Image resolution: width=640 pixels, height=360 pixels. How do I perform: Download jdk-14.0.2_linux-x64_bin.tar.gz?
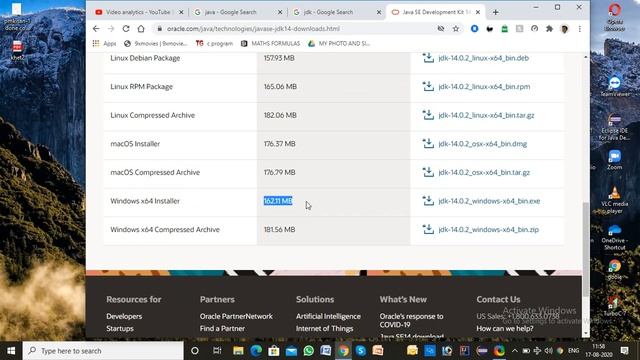click(x=486, y=115)
